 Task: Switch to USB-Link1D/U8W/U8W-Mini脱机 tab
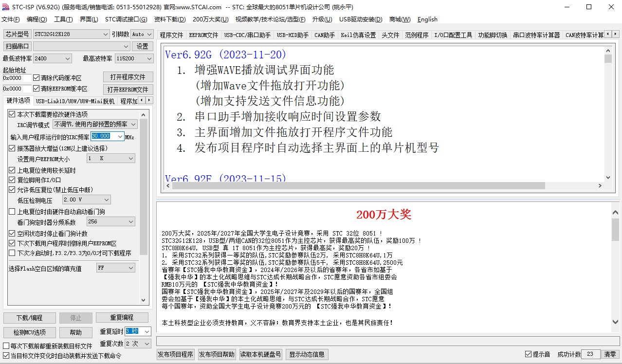click(x=75, y=101)
